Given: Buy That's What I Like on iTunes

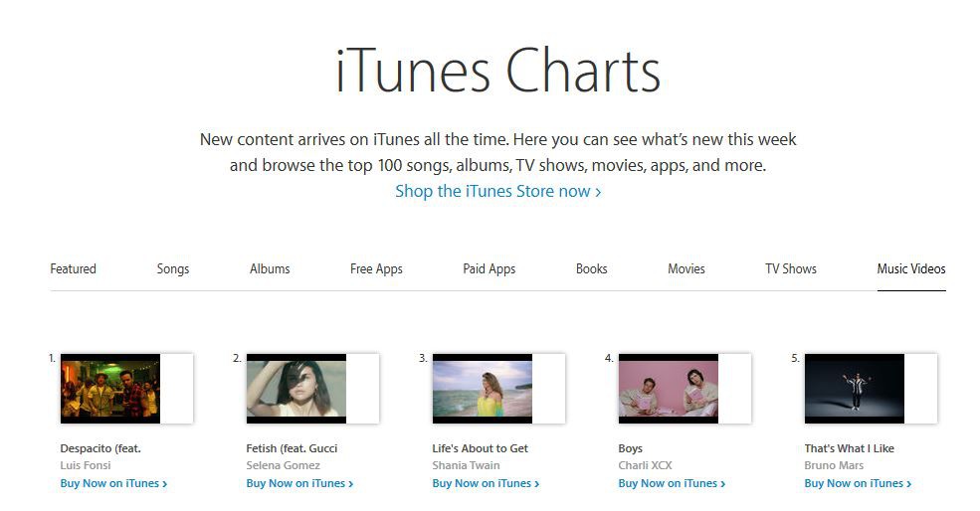Looking at the screenshot, I should 858,483.
